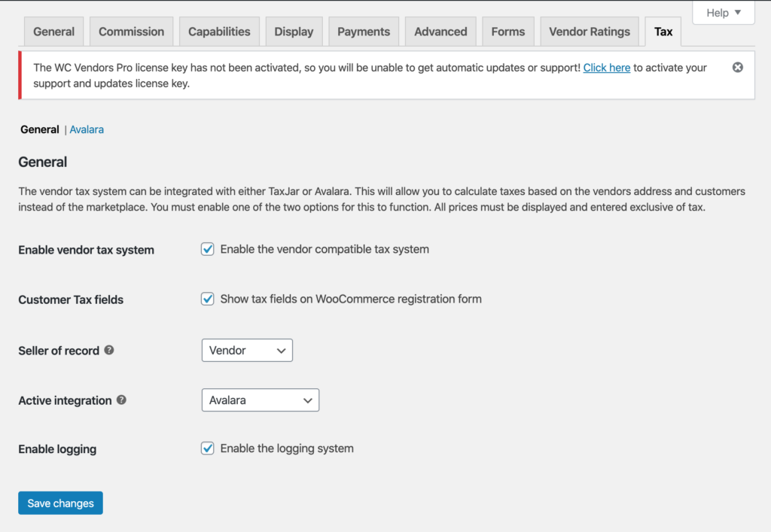Open the Avalara sub-section link
The height and width of the screenshot is (532, 771).
[87, 129]
